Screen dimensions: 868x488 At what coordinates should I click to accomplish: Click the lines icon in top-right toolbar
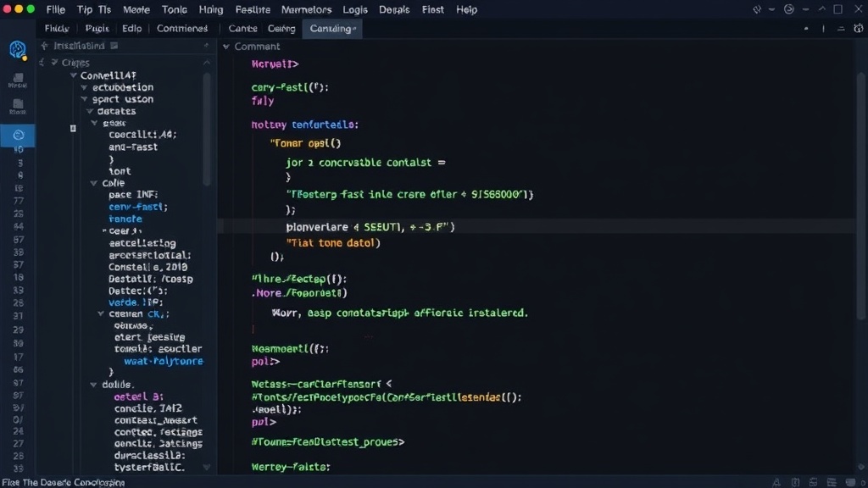coord(841,29)
